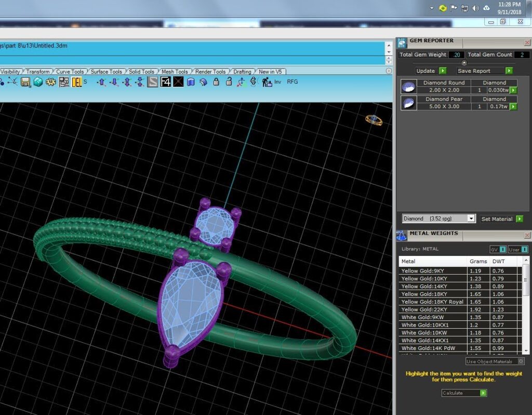Click the Calculate button in Metal Weights
Viewport: 532px width, 415px height.
(464, 393)
